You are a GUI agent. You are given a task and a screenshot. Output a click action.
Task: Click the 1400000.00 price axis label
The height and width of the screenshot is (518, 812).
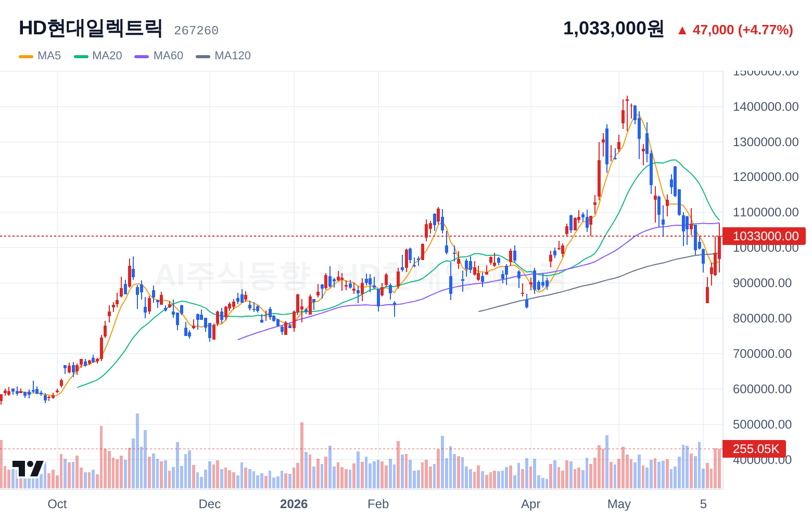click(766, 107)
